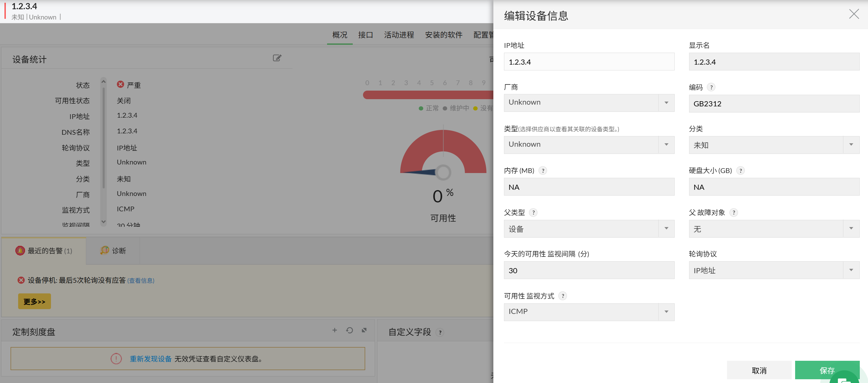
Task: Open the 父类型 dropdown
Action: 589,229
